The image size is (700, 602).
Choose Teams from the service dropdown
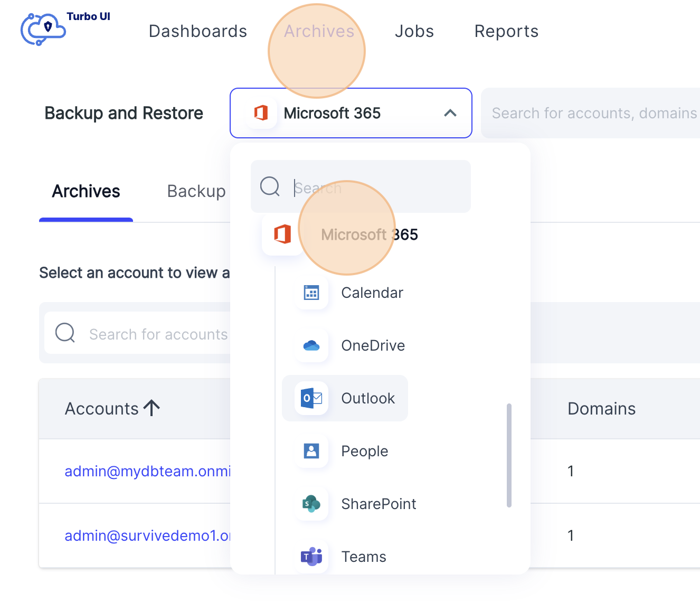(x=363, y=556)
